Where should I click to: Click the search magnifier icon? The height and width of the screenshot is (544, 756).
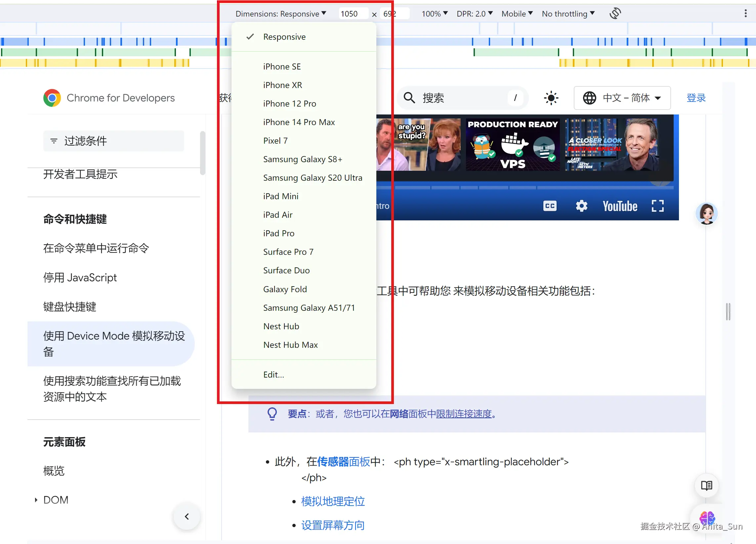point(409,98)
